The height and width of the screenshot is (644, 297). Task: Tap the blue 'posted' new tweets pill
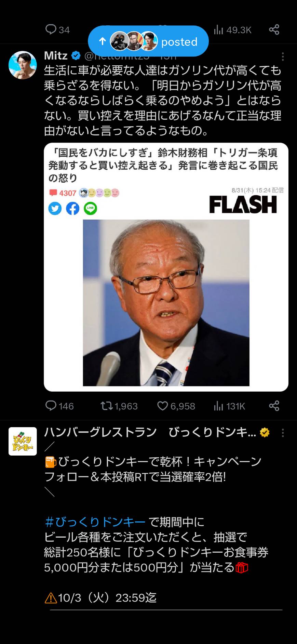click(x=148, y=41)
